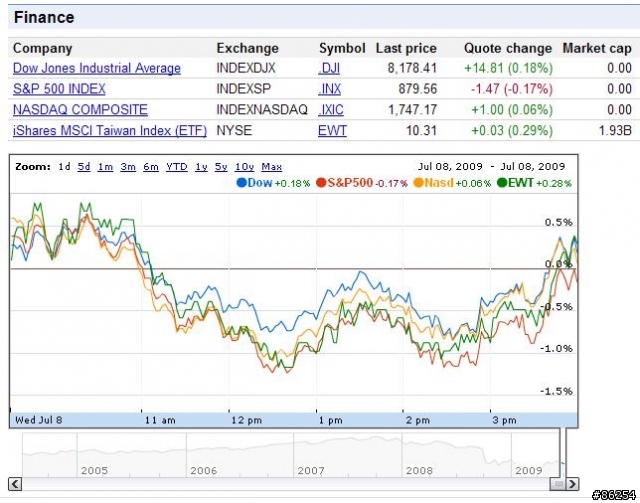Screen dimensions: 640x503
Task: Set chart zoom to YTD
Action: [x=177, y=167]
